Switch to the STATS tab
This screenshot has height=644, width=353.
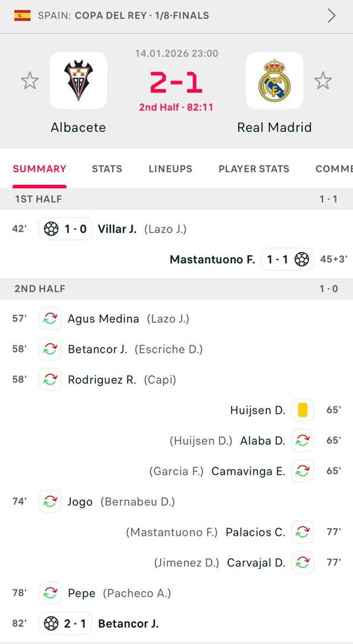[x=107, y=169]
